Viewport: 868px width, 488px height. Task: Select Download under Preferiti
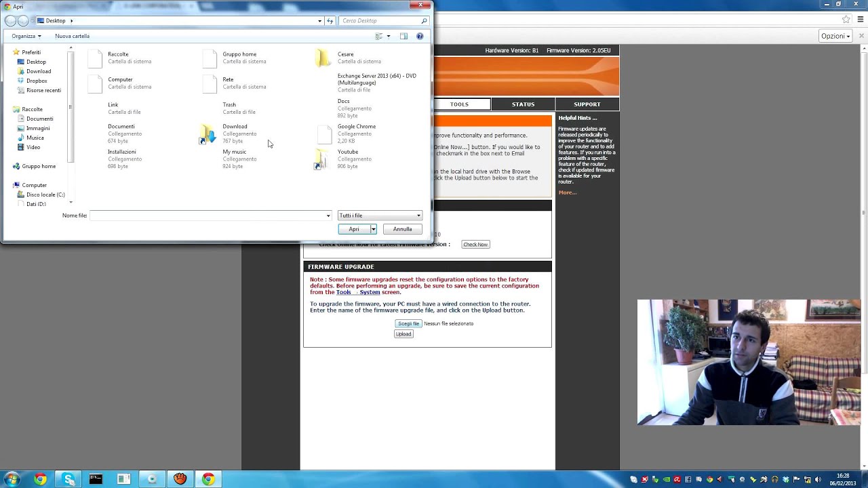(x=39, y=71)
